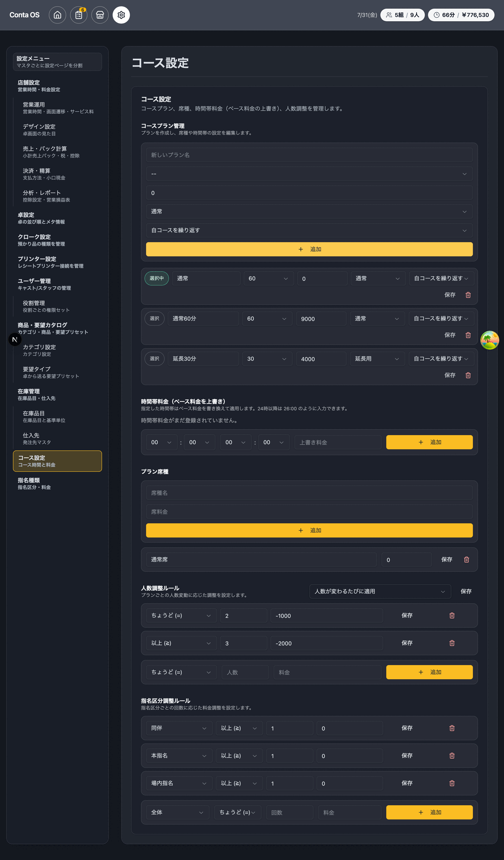Open 指名種類 settings page
504x860 pixels.
coord(57,484)
